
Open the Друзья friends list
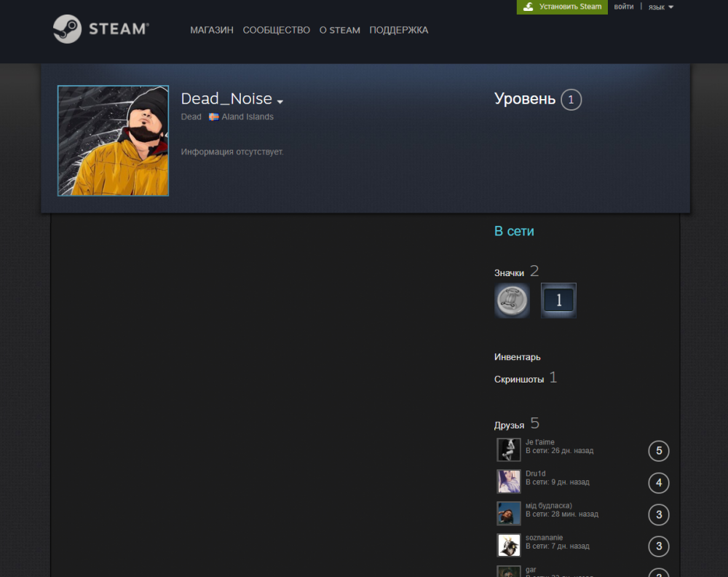[x=510, y=425]
